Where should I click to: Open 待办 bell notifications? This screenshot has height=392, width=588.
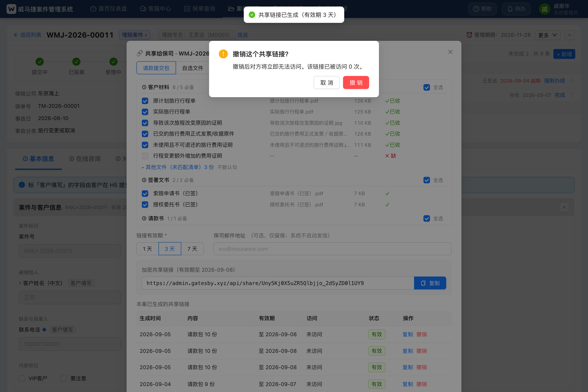[516, 9]
